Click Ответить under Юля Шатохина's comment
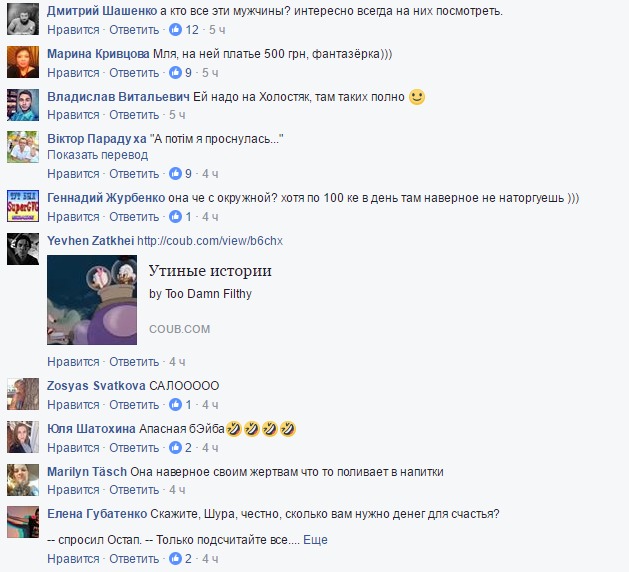 click(134, 447)
